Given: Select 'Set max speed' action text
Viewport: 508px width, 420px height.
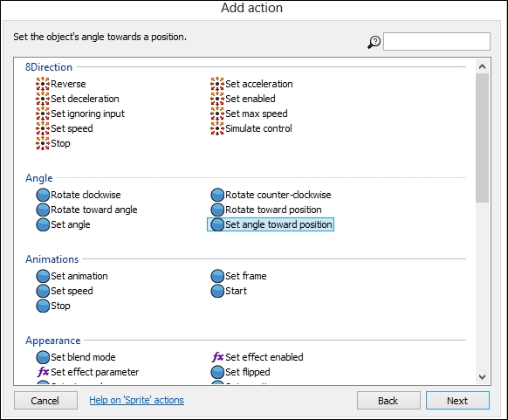Looking at the screenshot, I should pos(257,114).
